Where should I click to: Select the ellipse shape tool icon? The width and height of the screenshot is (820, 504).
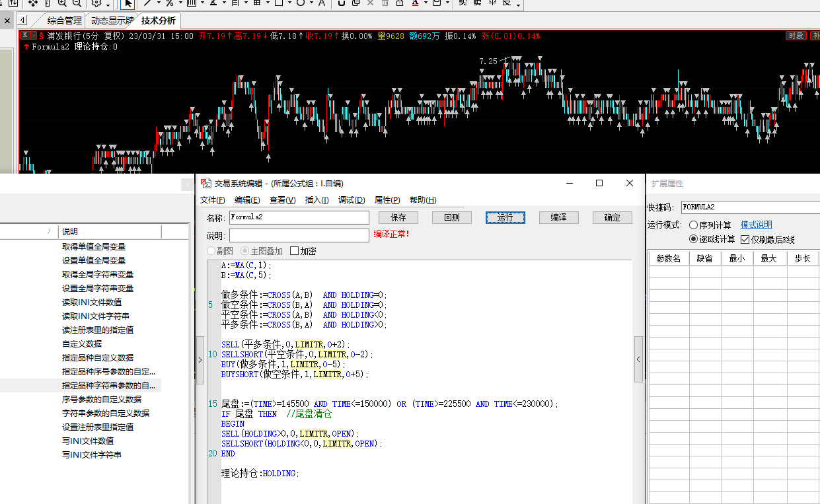point(301,3)
